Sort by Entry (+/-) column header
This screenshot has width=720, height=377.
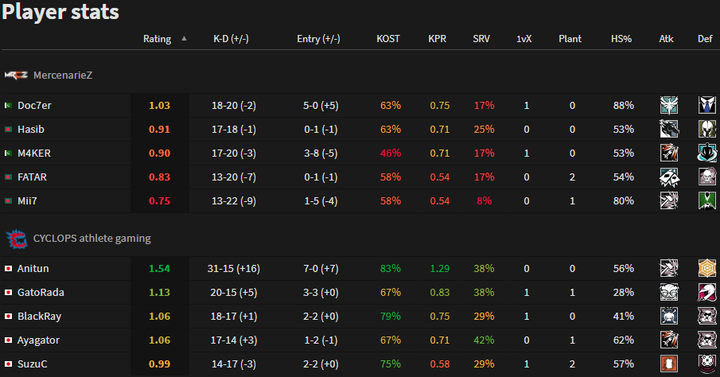pos(319,39)
